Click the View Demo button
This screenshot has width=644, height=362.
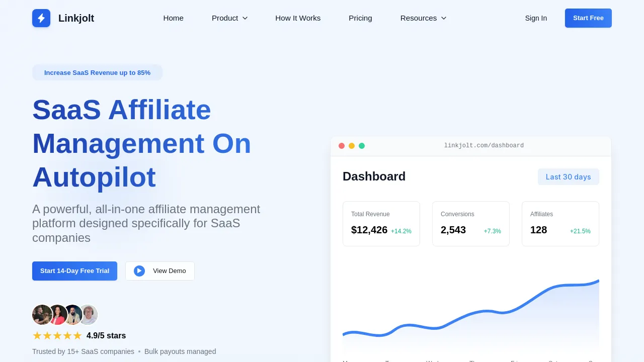[x=160, y=271]
